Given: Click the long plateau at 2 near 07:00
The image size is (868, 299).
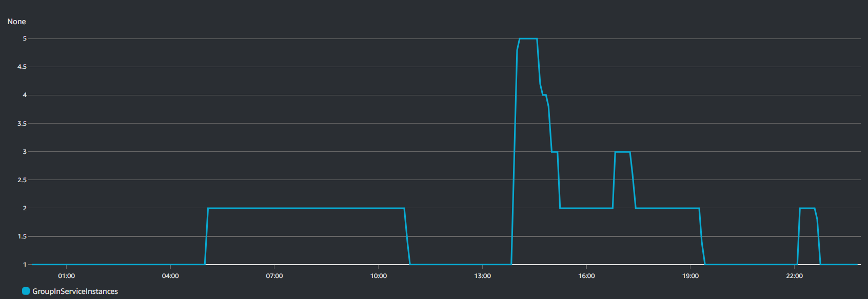Looking at the screenshot, I should tap(306, 208).
